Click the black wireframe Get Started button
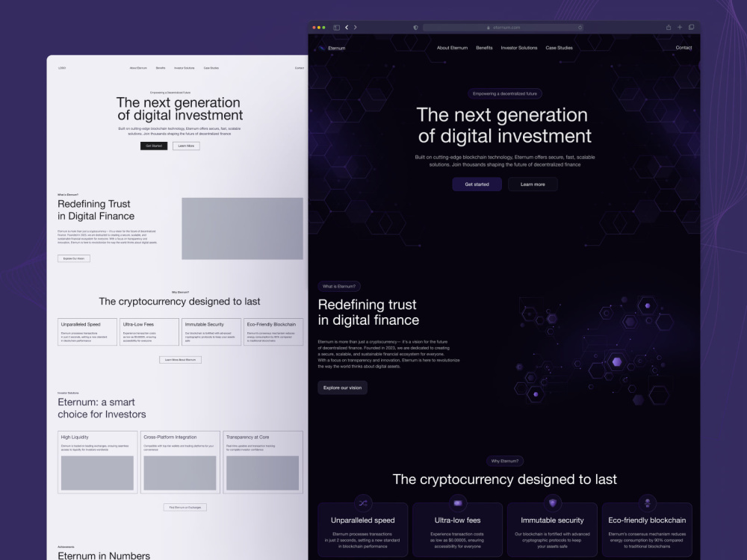This screenshot has width=747, height=560. tap(154, 146)
